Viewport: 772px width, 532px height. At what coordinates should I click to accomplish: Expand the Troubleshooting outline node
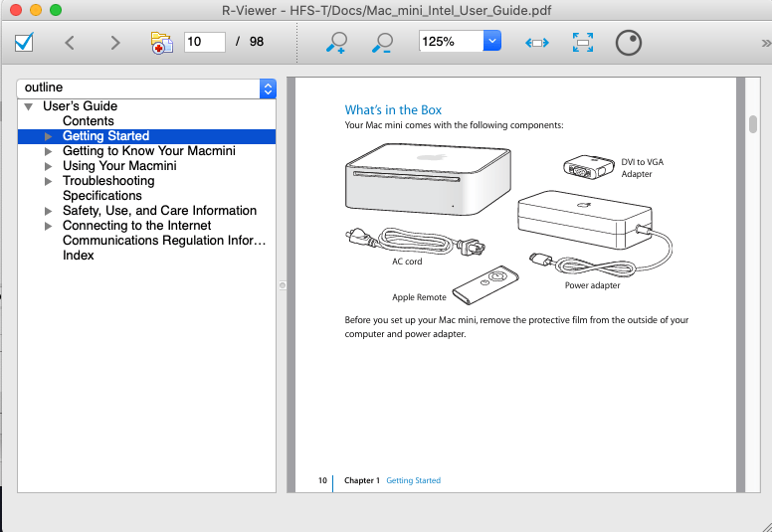pos(48,181)
